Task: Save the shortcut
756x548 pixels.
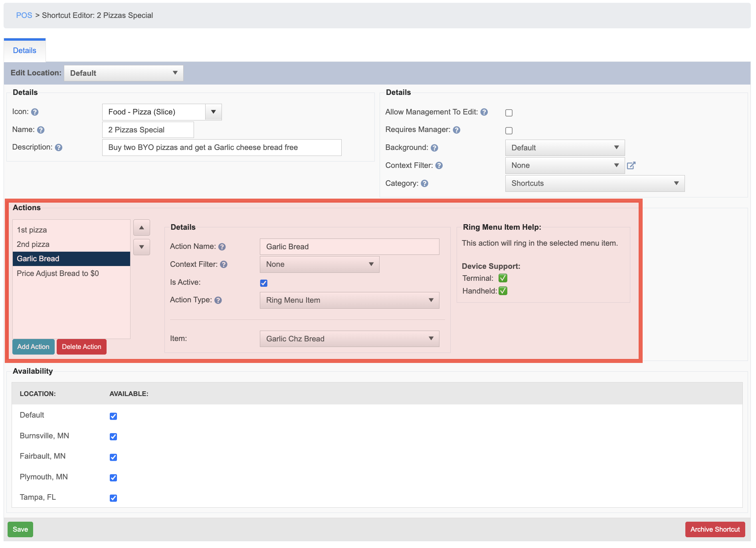Action: click(20, 529)
